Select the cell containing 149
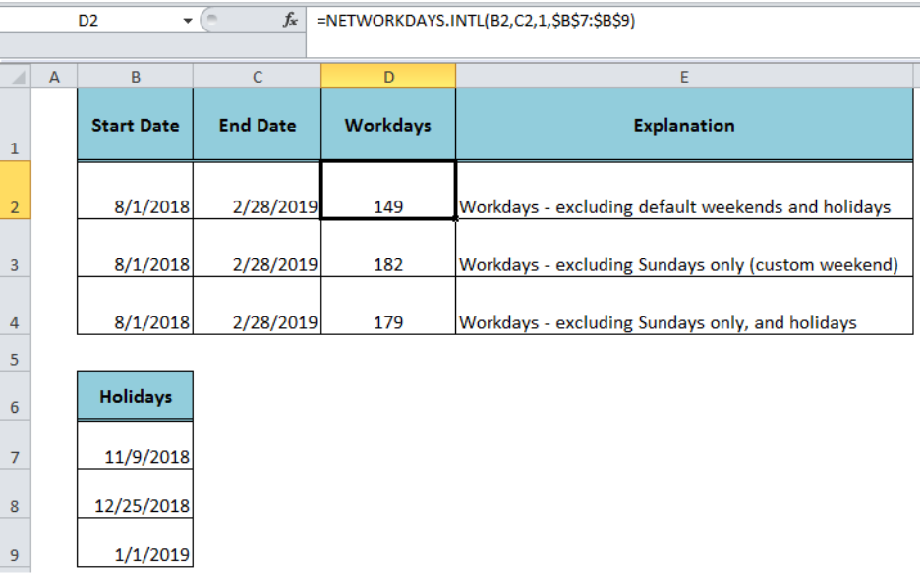Screen dimensions: 924x574 click(388, 206)
